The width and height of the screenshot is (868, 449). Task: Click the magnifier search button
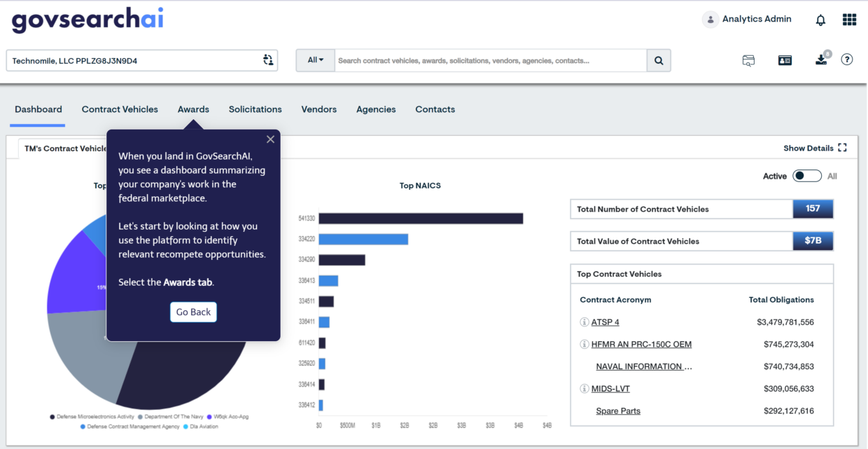click(x=659, y=61)
